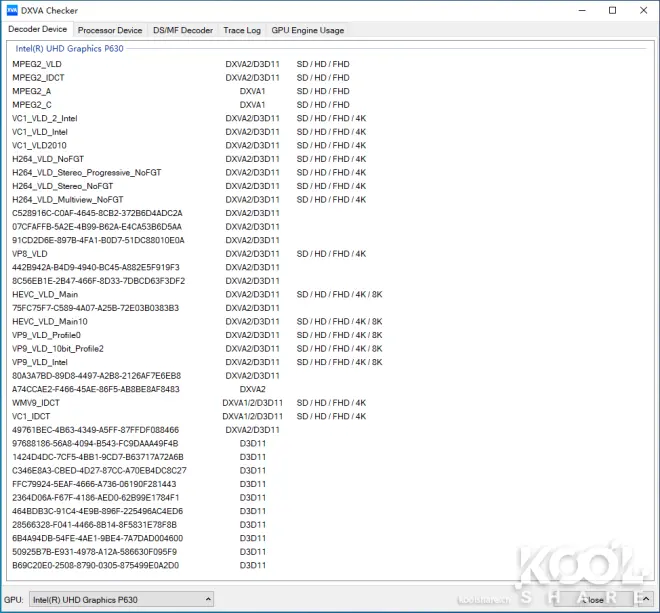Select the WMV9_IDCT list item

[36, 402]
